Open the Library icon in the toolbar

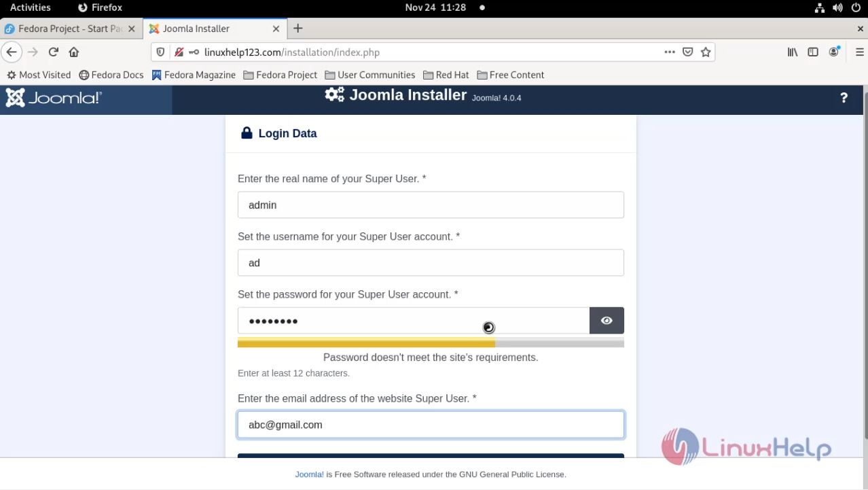tap(793, 52)
